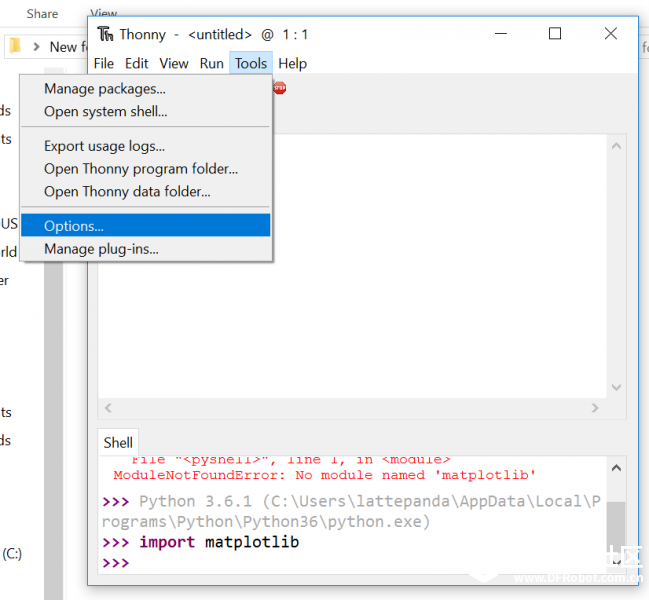Click the (C:) drive in Explorer sidebar
This screenshot has height=600, width=649.
12,554
